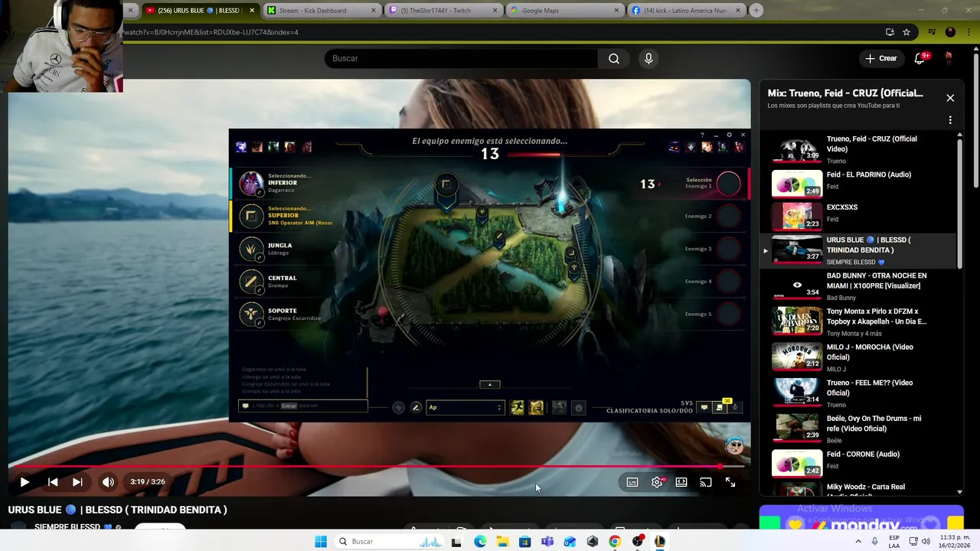This screenshot has width=980, height=551.
Task: Play Trueno, Feid - CRUZ from playlist
Action: pos(857,149)
